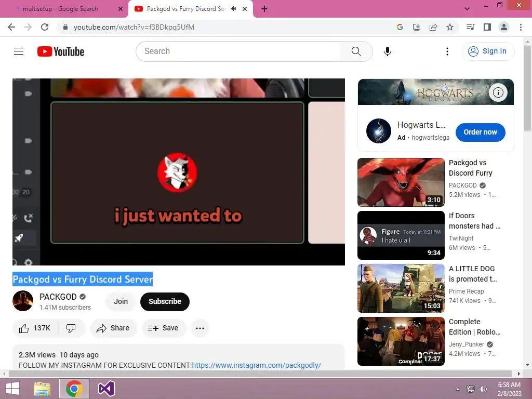Open media control icon in toolbar
The image size is (532, 399).
coord(470,27)
